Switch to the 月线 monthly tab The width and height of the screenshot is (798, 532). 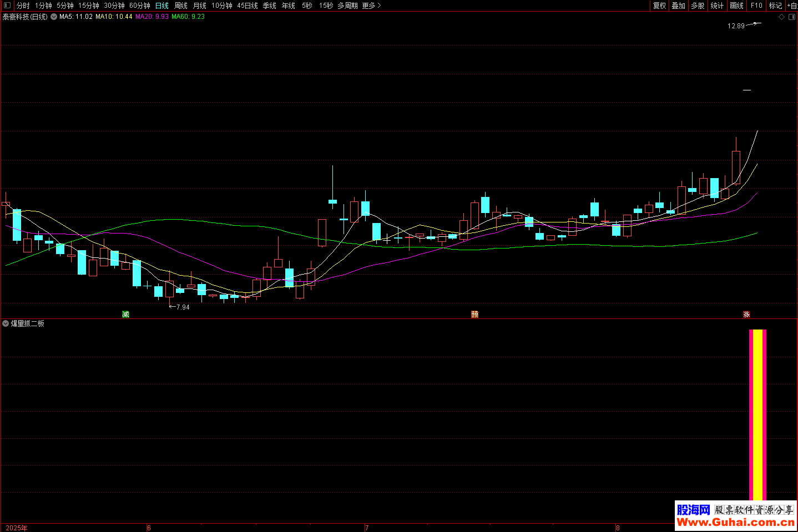(x=200, y=6)
